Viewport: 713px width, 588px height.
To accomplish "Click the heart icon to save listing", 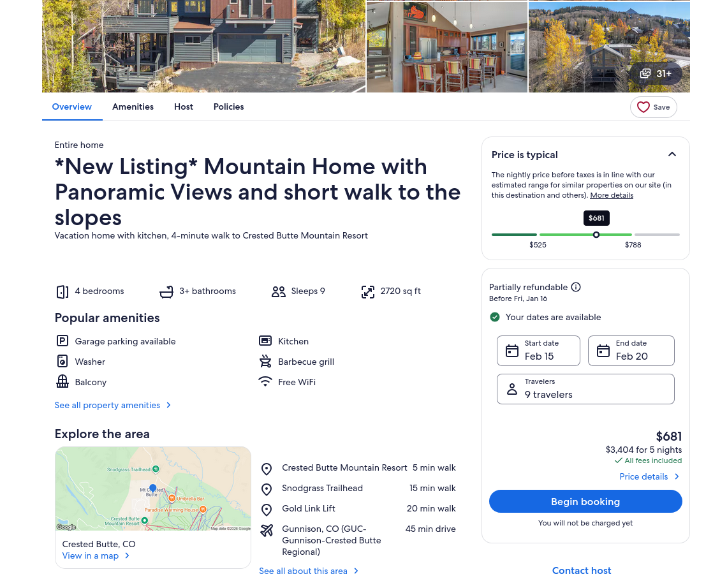I will (643, 107).
